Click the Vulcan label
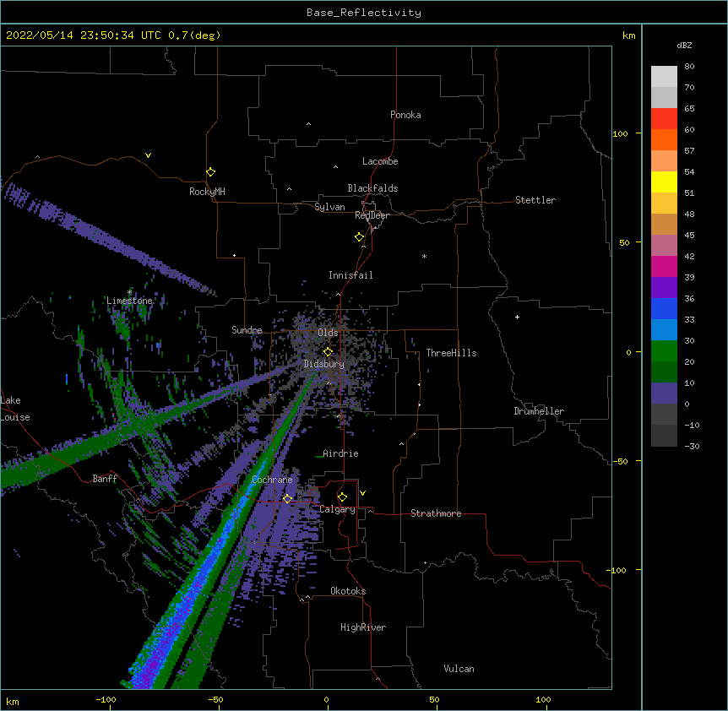The height and width of the screenshot is (711, 728). (x=459, y=669)
